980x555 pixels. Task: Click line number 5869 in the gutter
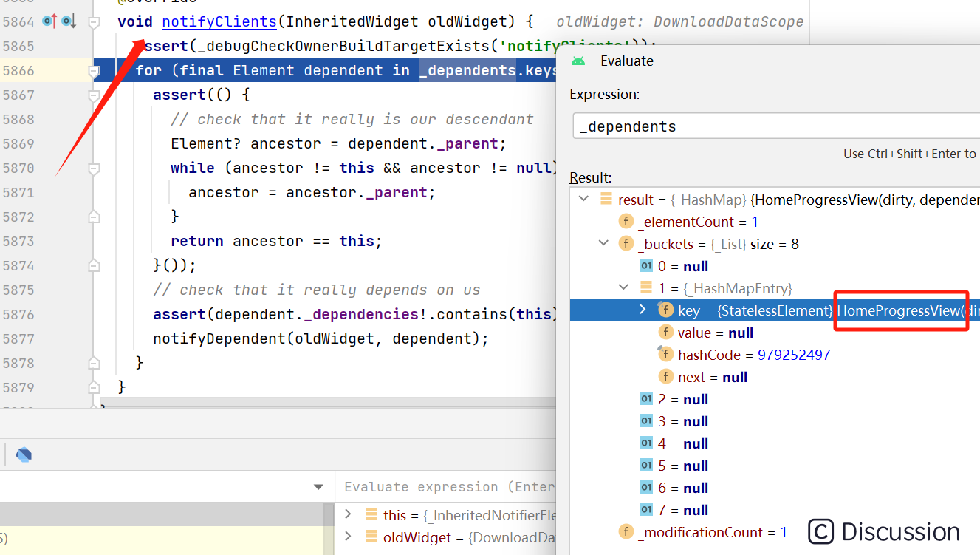[18, 144]
